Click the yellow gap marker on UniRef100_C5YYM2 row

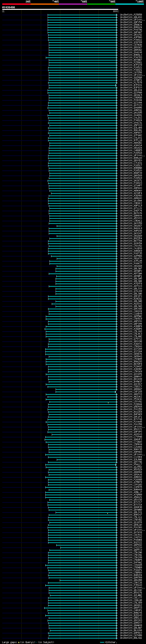[x=108, y=403]
